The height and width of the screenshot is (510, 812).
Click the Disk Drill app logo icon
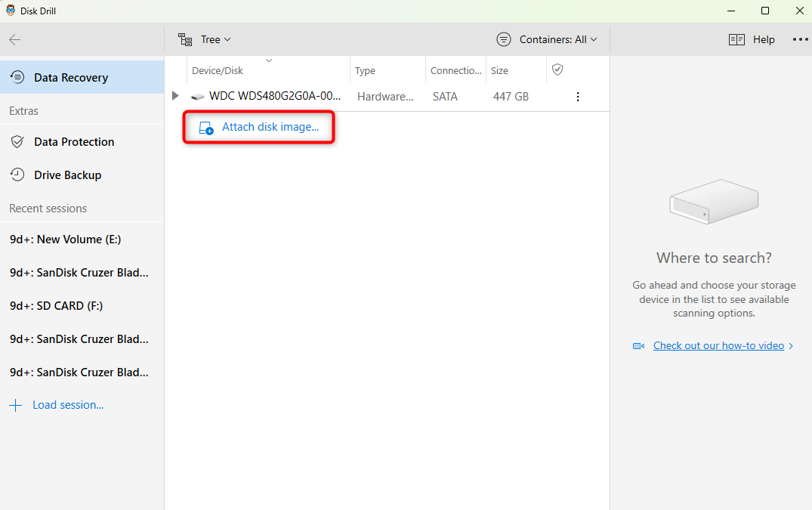point(11,11)
